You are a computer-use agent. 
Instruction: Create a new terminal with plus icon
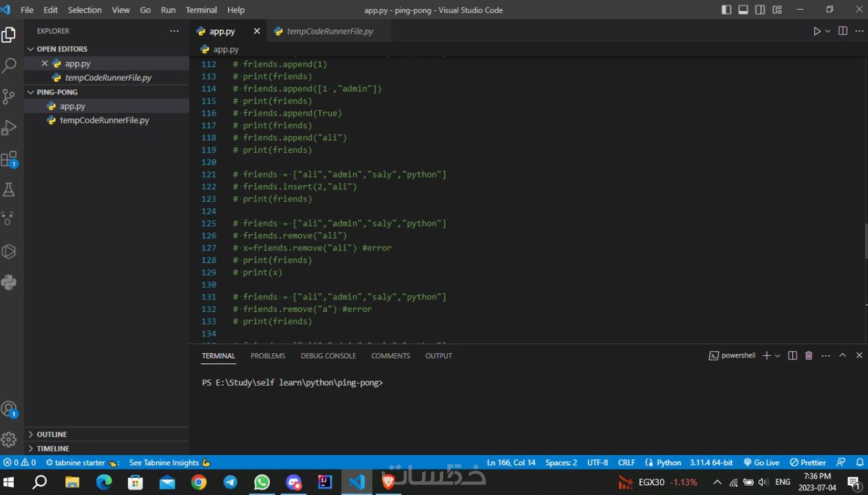point(766,356)
